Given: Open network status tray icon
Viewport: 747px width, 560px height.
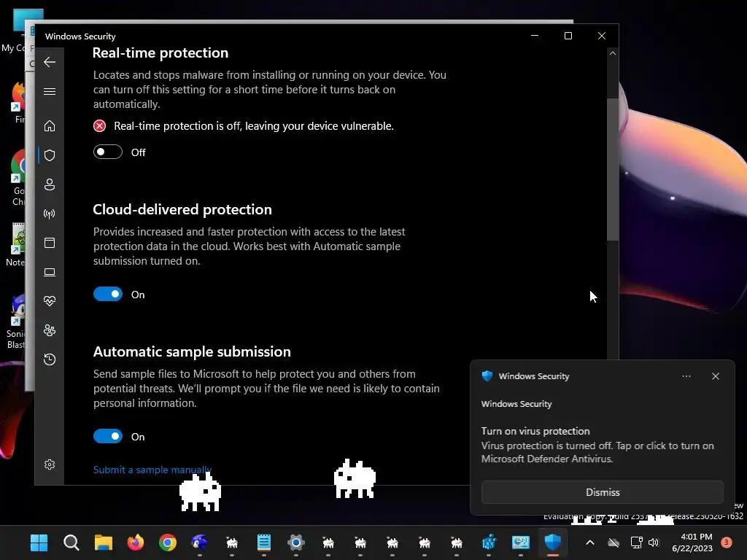Looking at the screenshot, I should click(636, 542).
